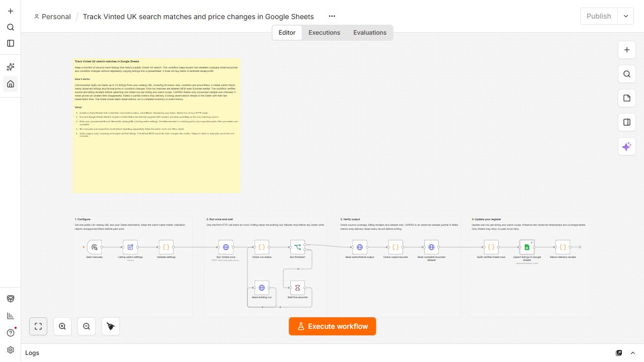
Task: Open the Personal project breadcrumb
Action: pos(52,17)
